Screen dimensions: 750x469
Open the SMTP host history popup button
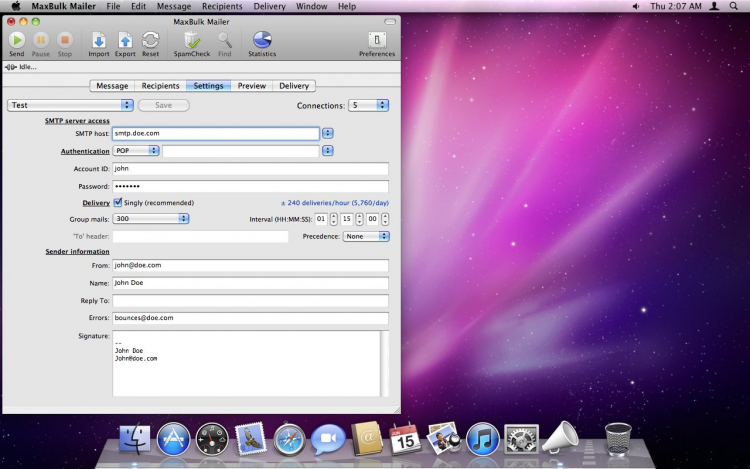pos(328,133)
